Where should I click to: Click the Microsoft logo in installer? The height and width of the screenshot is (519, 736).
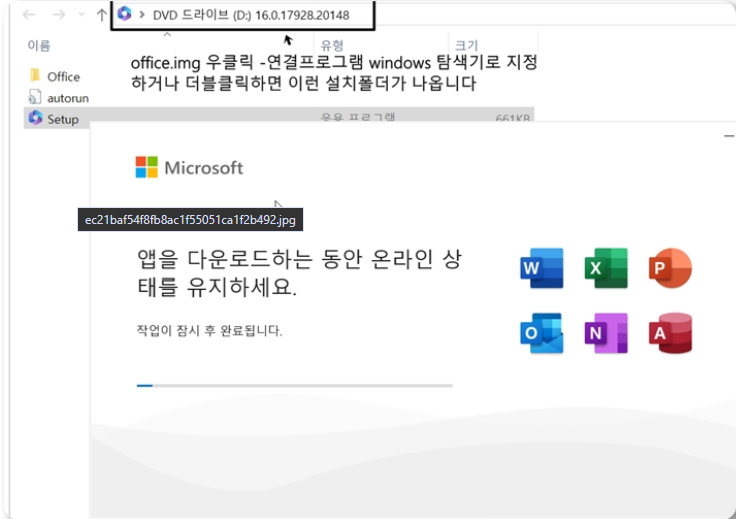pyautogui.click(x=147, y=167)
